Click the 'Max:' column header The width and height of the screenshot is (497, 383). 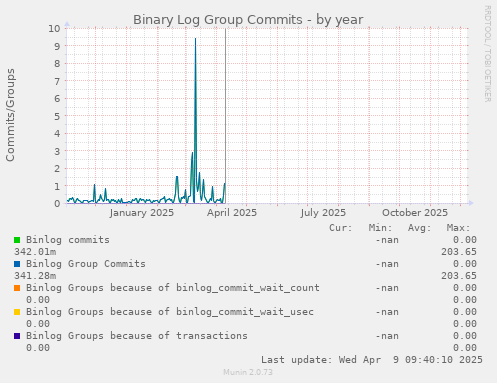458,228
